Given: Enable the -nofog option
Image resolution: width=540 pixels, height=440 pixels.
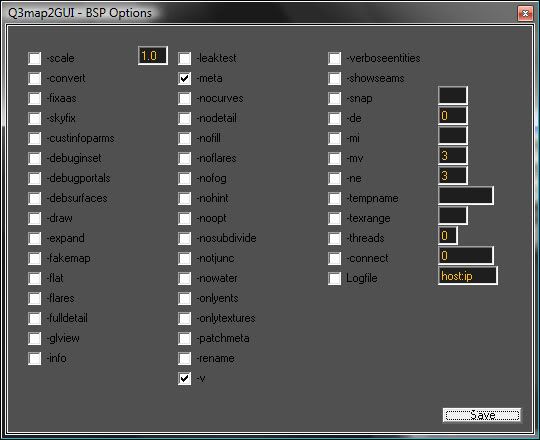Looking at the screenshot, I should click(x=185, y=178).
